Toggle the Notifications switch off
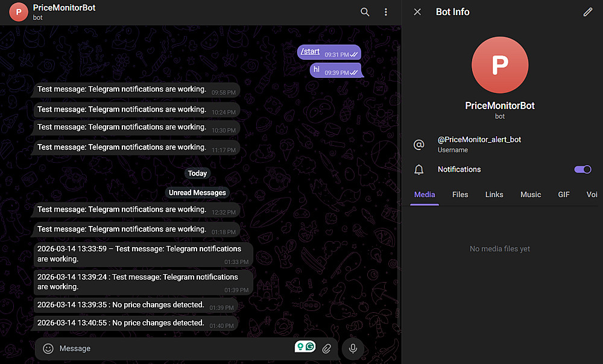This screenshot has width=603, height=364. (x=582, y=169)
